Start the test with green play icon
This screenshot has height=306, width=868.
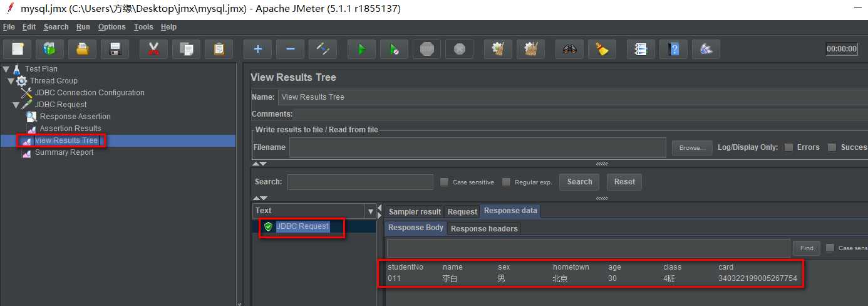pos(361,49)
